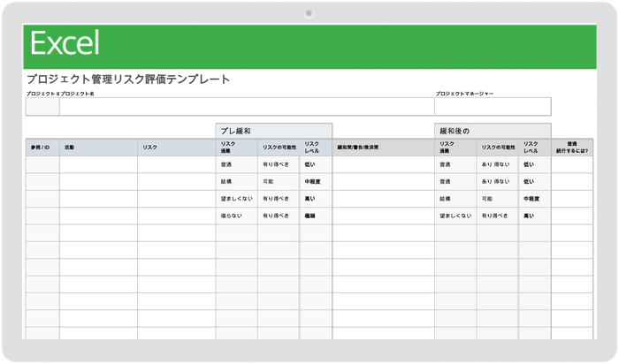Select 可能 in second row under プレ緩和
The image size is (619, 364).
tap(279, 182)
